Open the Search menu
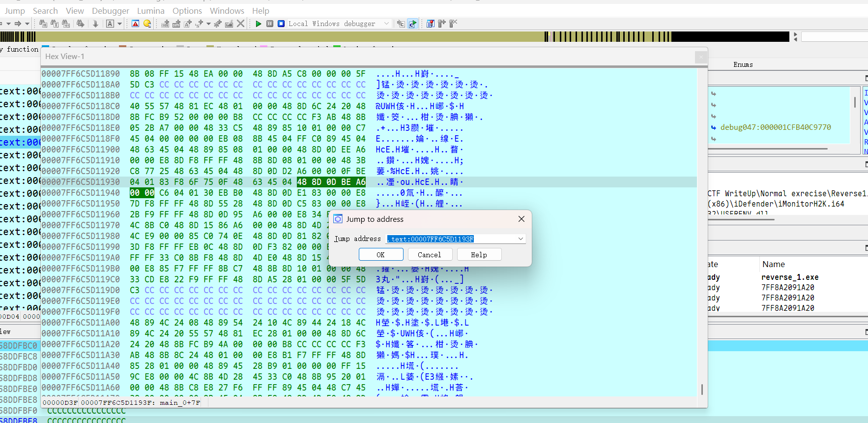Image resolution: width=868 pixels, height=423 pixels. [x=45, y=11]
